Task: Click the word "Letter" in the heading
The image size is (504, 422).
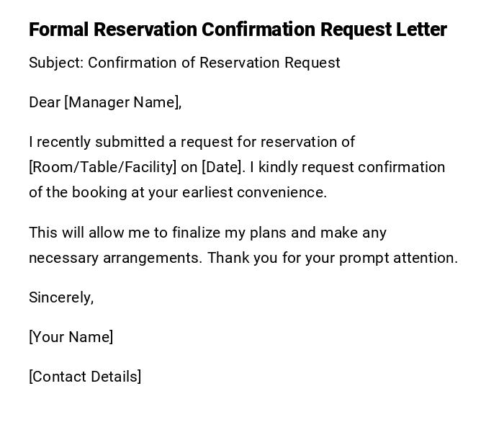Action: click(x=421, y=30)
